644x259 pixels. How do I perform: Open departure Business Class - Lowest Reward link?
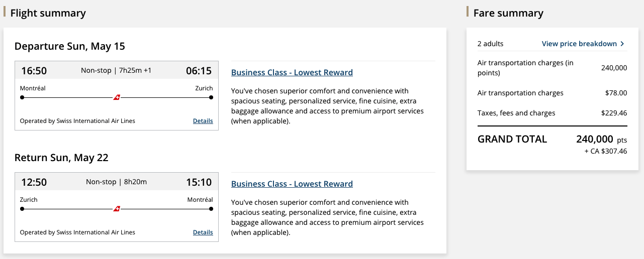[292, 72]
